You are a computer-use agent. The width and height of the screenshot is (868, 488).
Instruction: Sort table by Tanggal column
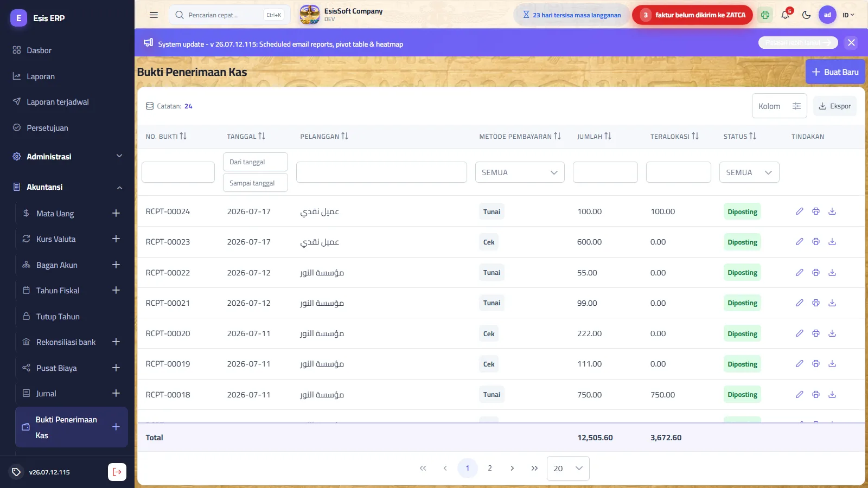(246, 137)
